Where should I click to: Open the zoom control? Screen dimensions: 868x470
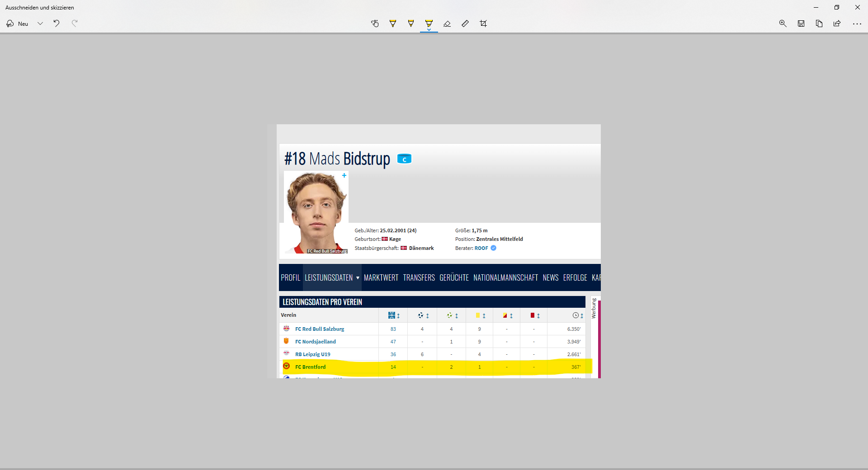tap(783, 23)
